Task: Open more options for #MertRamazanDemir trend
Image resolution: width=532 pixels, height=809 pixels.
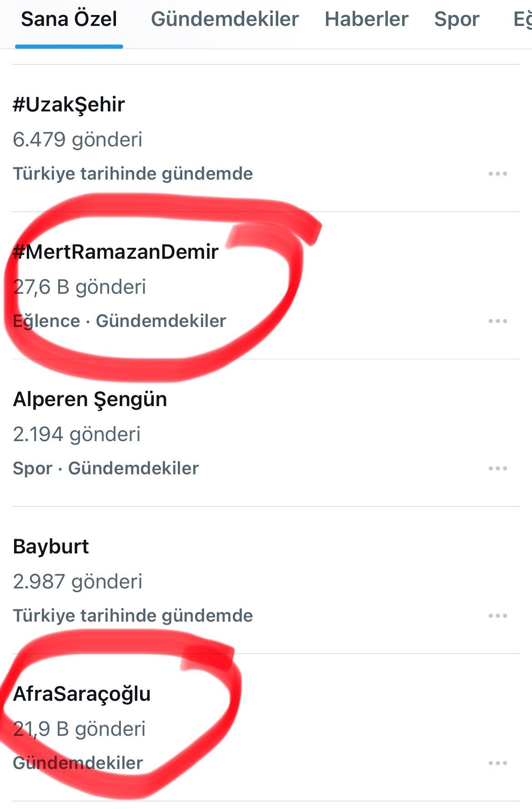Action: point(497,321)
